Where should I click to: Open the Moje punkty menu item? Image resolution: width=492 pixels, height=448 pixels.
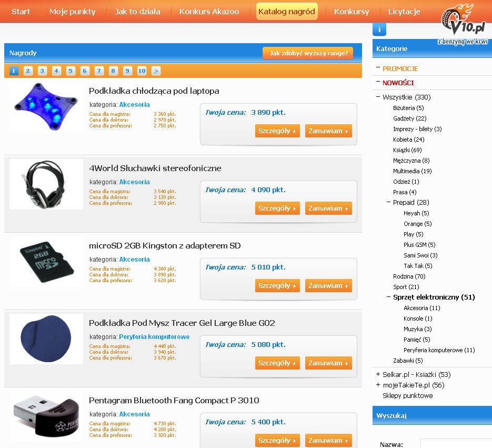pos(72,12)
